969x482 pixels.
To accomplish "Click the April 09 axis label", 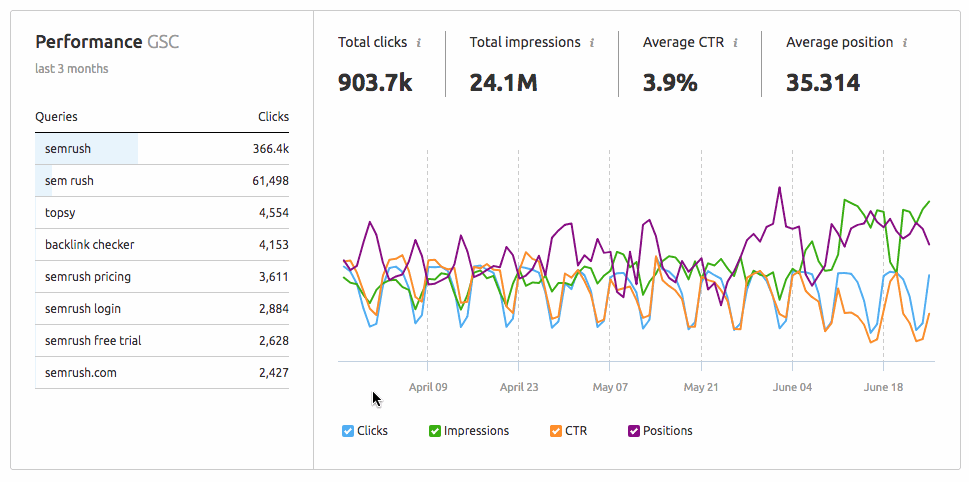I will 428,387.
